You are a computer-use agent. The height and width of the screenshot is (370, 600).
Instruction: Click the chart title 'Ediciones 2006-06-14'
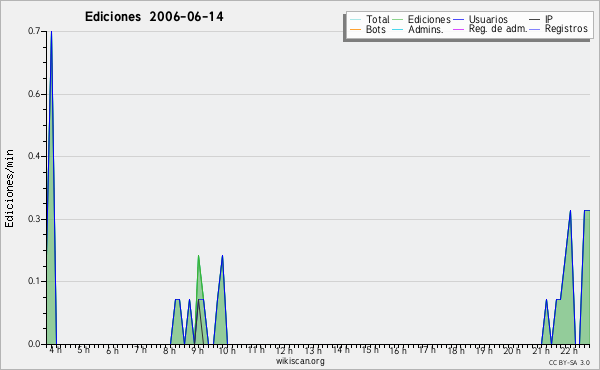(x=154, y=17)
